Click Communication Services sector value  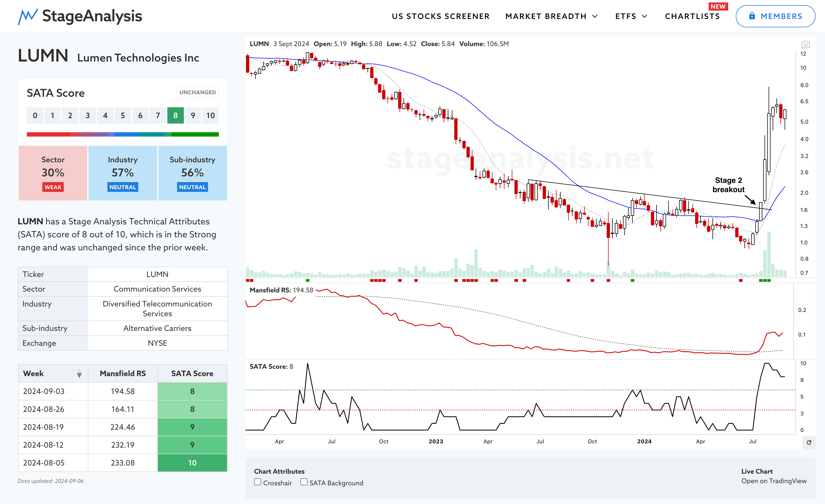point(157,289)
